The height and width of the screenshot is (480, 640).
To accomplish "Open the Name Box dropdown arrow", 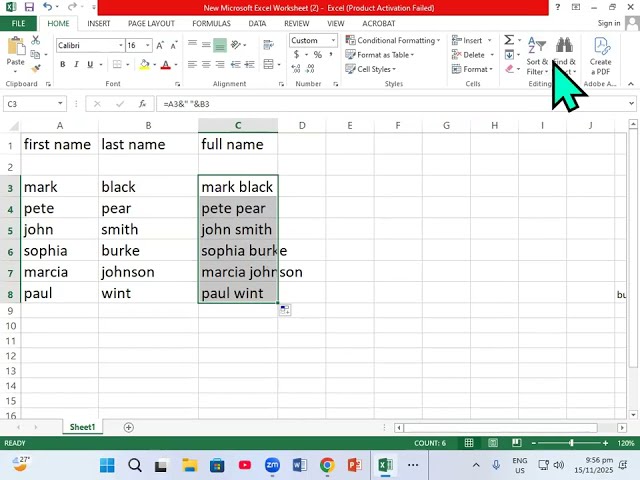I will (x=60, y=104).
